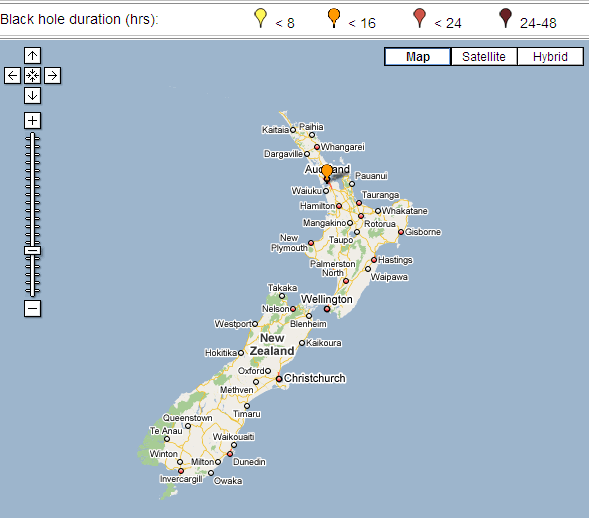Click the Hastings city marker

click(374, 260)
